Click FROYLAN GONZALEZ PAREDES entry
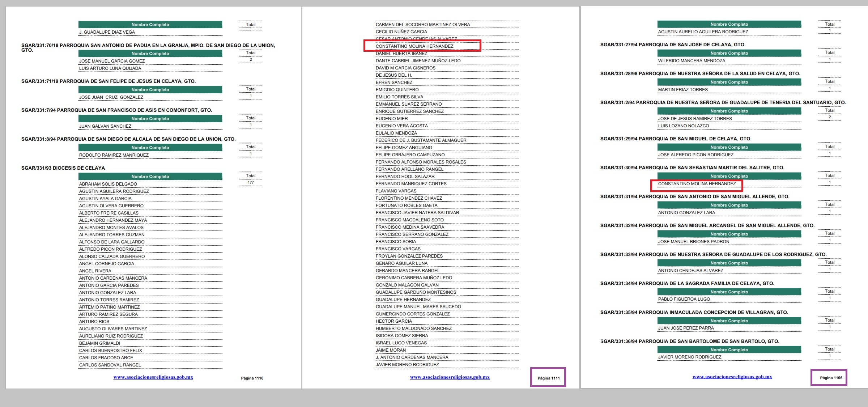Image resolution: width=868 pixels, height=407 pixels. pos(409,256)
